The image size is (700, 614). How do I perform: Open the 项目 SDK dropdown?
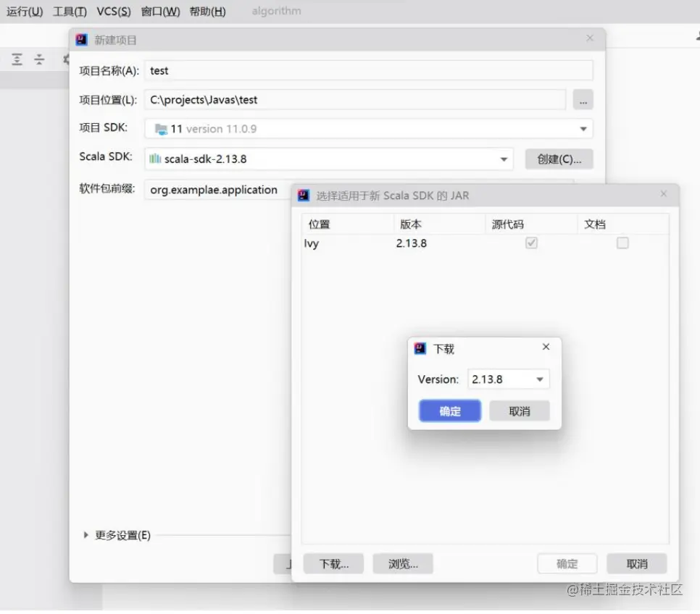tap(583, 129)
